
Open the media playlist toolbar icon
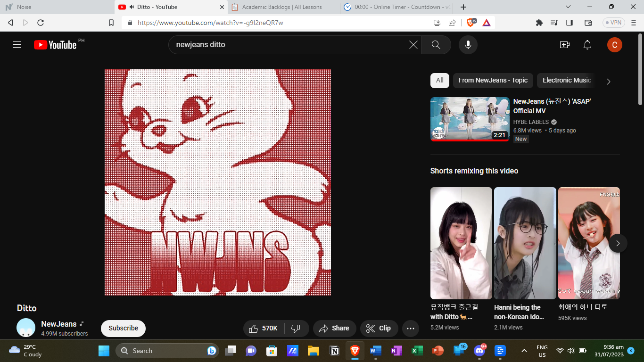554,23
